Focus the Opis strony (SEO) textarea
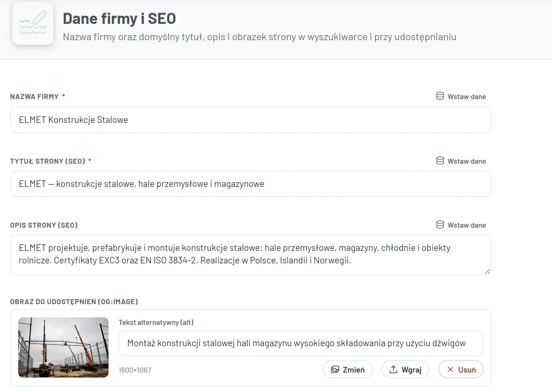Image resolution: width=552 pixels, height=392 pixels. [x=251, y=255]
